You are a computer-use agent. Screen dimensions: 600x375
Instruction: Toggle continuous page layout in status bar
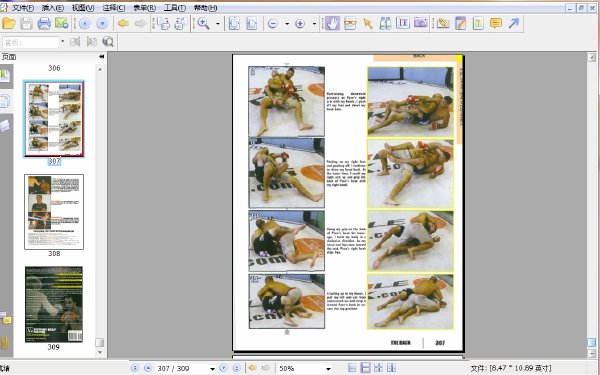pos(365,368)
